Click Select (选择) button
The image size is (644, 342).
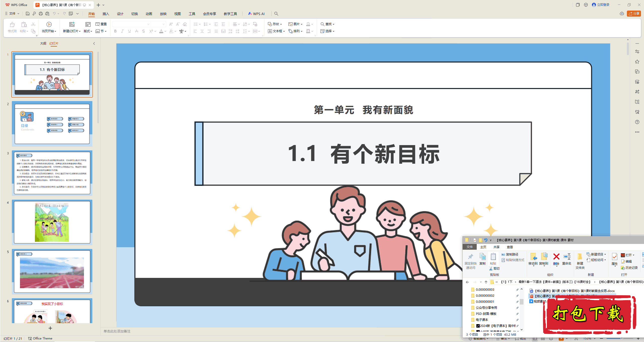(327, 31)
